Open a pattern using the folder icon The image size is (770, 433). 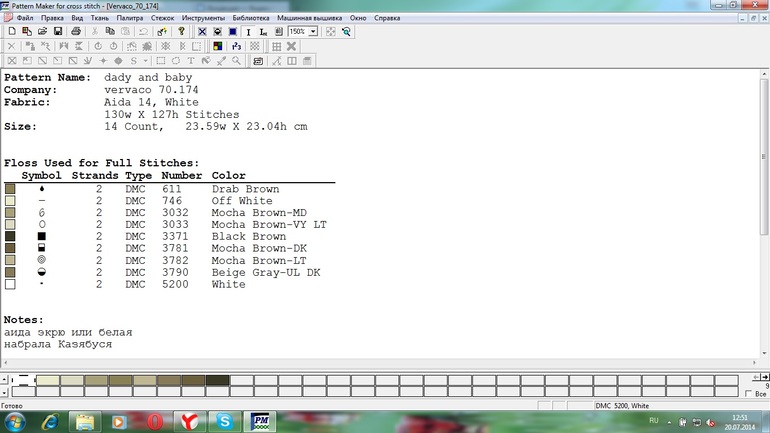coord(42,31)
